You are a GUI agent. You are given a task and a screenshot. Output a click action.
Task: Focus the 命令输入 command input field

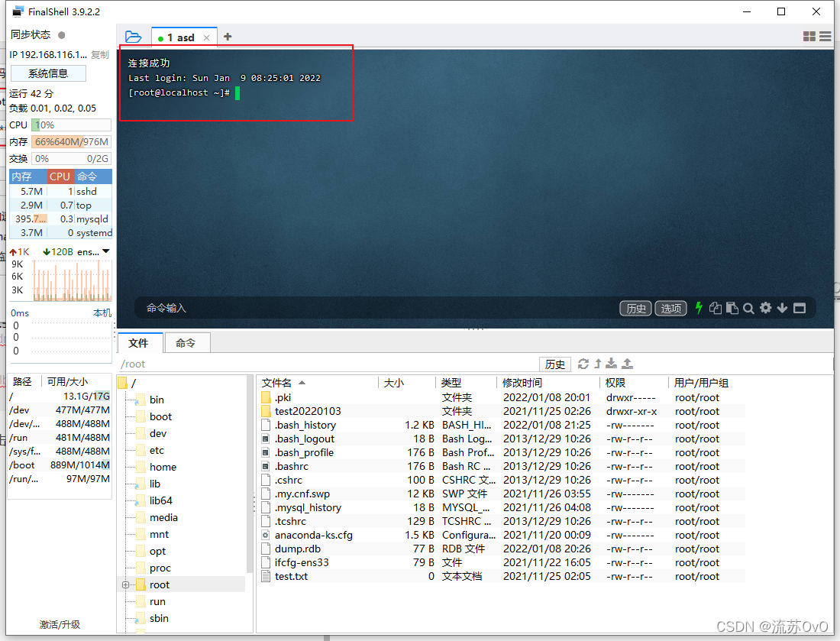(375, 308)
